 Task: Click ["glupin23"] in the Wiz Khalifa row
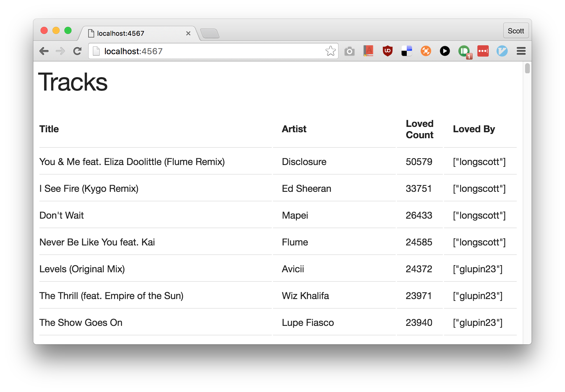[x=478, y=296]
